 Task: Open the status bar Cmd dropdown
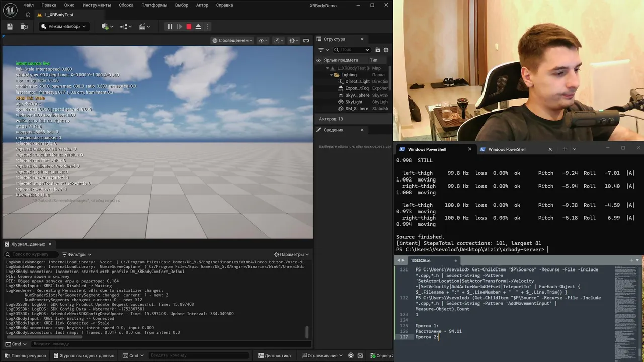[x=134, y=356]
